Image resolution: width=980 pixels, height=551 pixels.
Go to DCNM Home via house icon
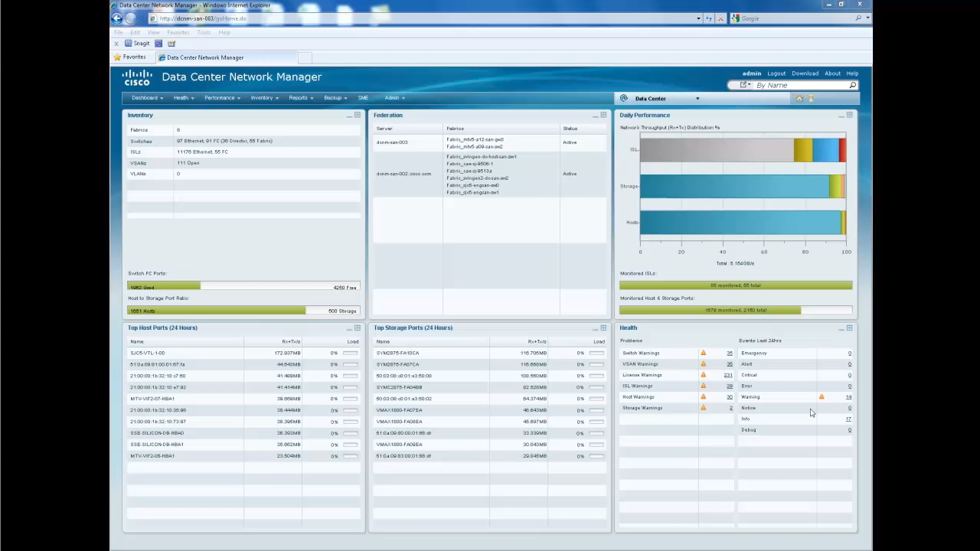coord(799,99)
